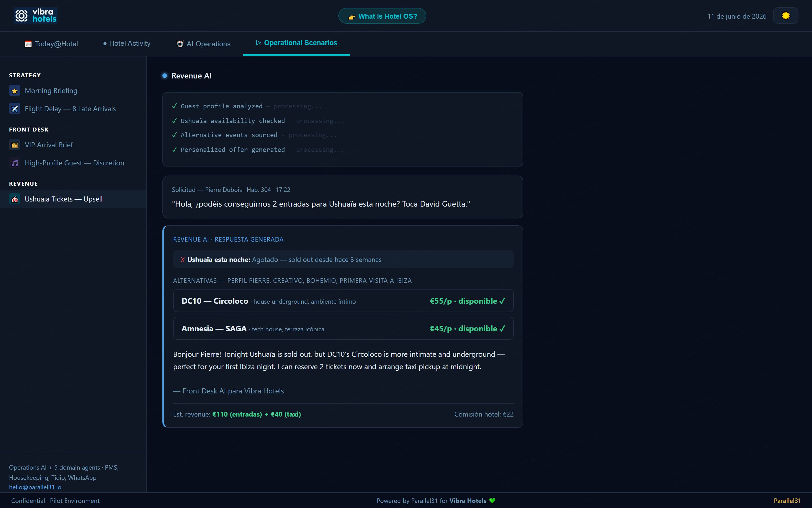Click the ALTERNATIVAS — PERFIL PIERRE heading
This screenshot has width=812, height=508.
click(x=292, y=281)
